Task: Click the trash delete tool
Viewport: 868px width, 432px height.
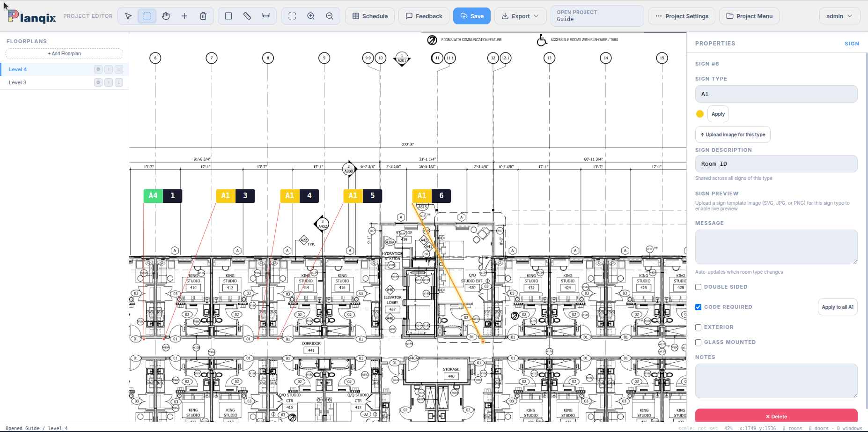Action: tap(203, 16)
